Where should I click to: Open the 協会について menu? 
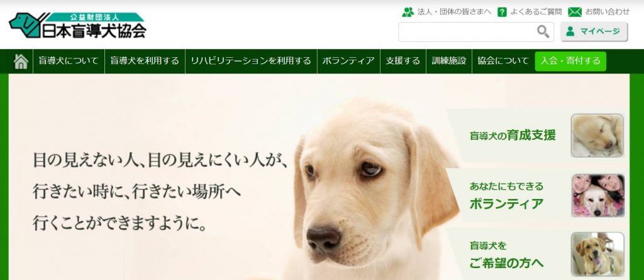503,61
